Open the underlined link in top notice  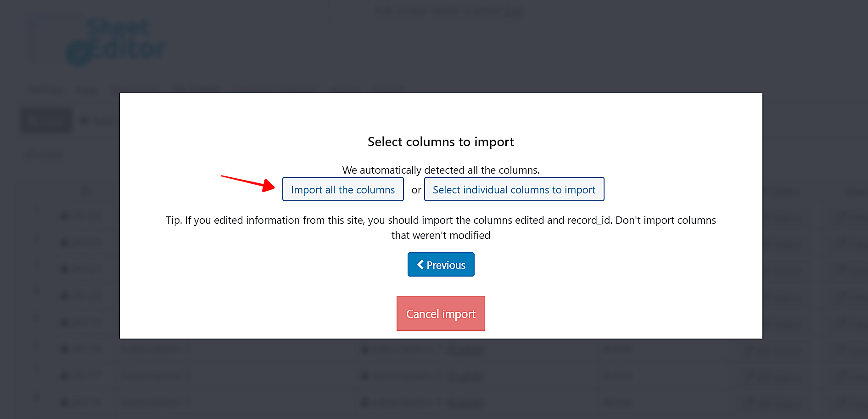click(x=513, y=11)
